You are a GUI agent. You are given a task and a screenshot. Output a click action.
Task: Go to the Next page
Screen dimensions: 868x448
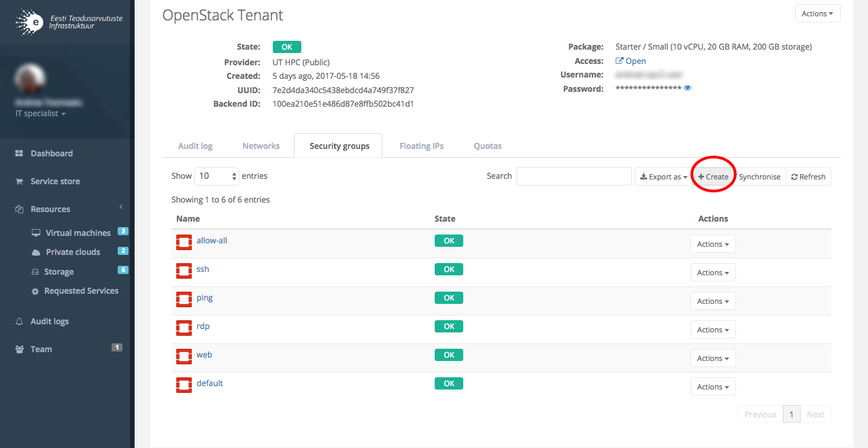tap(816, 415)
